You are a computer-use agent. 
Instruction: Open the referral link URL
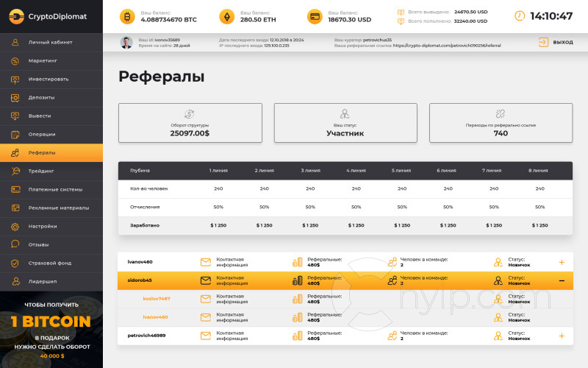(x=447, y=46)
